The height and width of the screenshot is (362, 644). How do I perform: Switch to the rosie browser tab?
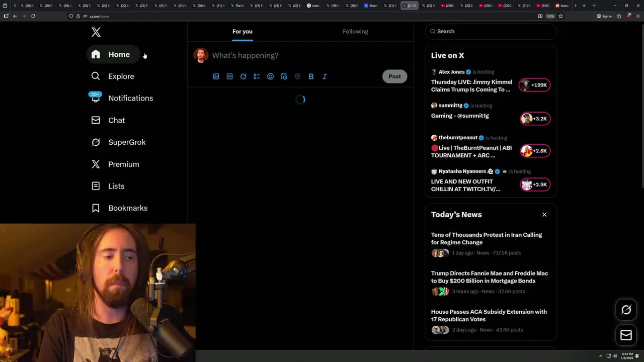(314, 6)
